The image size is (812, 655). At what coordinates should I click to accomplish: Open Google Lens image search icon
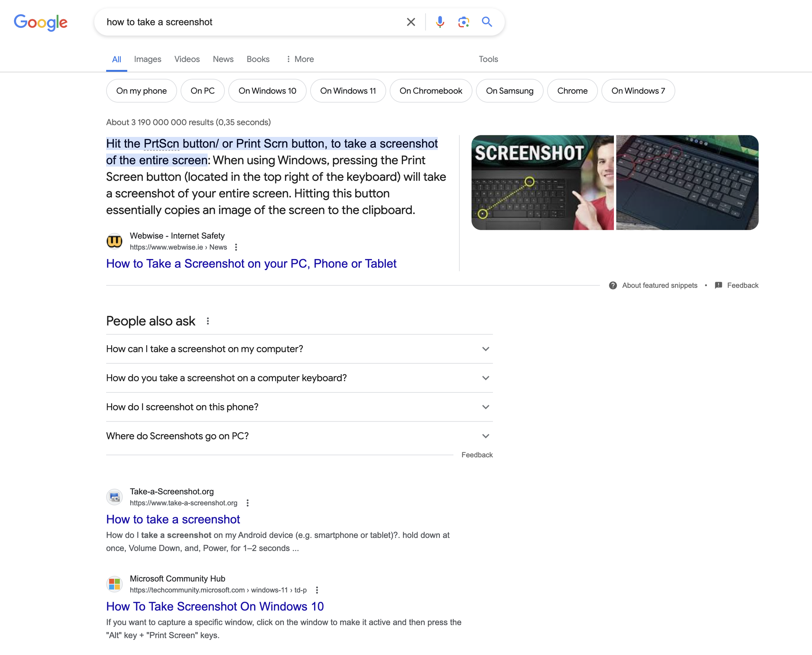[463, 22]
